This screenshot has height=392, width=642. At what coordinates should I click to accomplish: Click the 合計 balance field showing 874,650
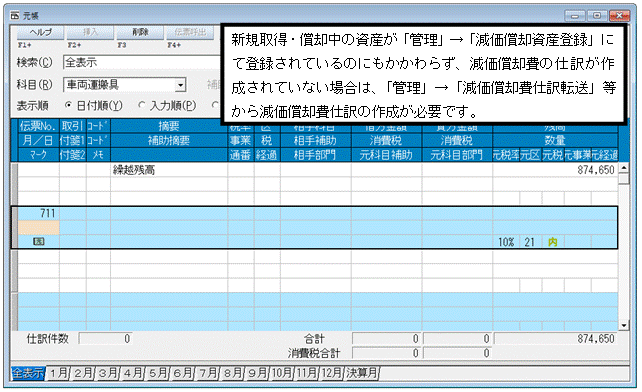pos(555,339)
